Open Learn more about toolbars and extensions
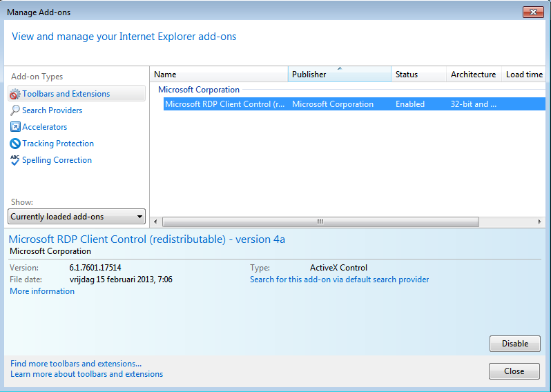551x392 pixels. 87,374
